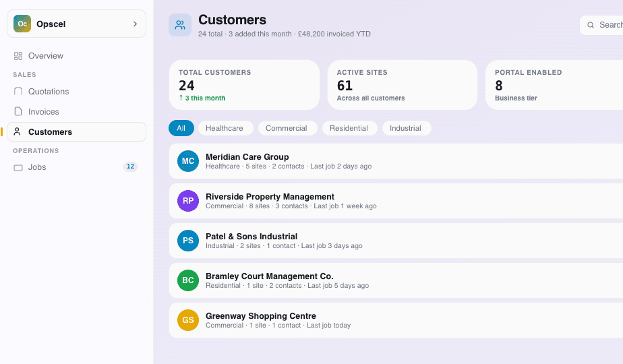Screen dimensions: 623x364
Task: Click the Portal Enabled stat card
Action: [554, 85]
